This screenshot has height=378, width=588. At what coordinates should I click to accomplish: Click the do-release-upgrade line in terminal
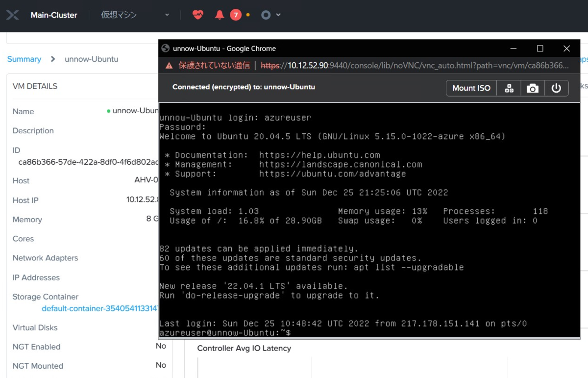point(269,296)
